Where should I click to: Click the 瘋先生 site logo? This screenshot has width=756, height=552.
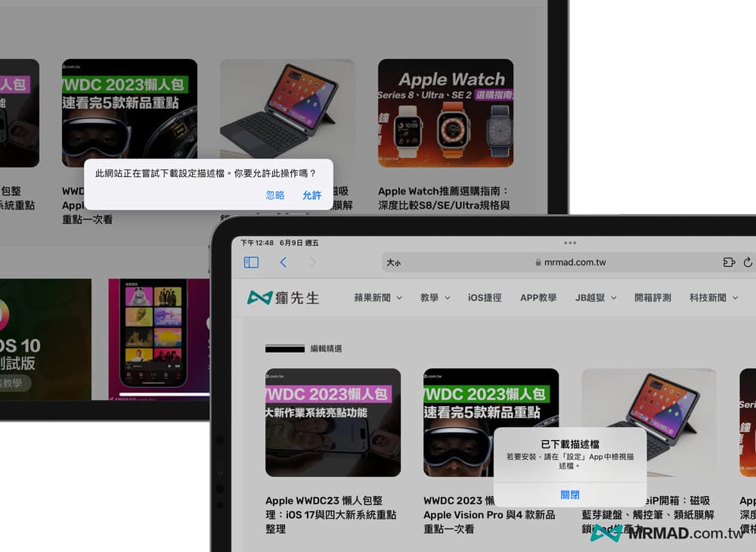[x=283, y=298]
